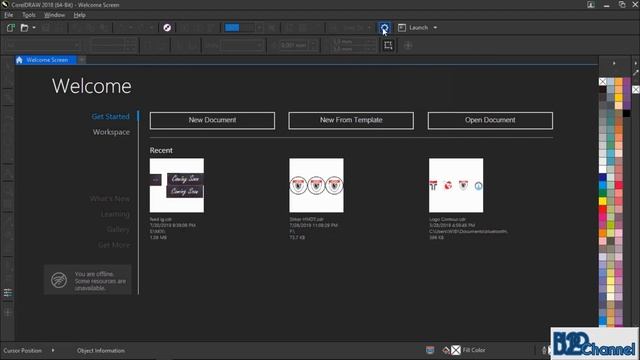640x360 pixels.
Task: Open What's New in sidebar
Action: (110, 199)
